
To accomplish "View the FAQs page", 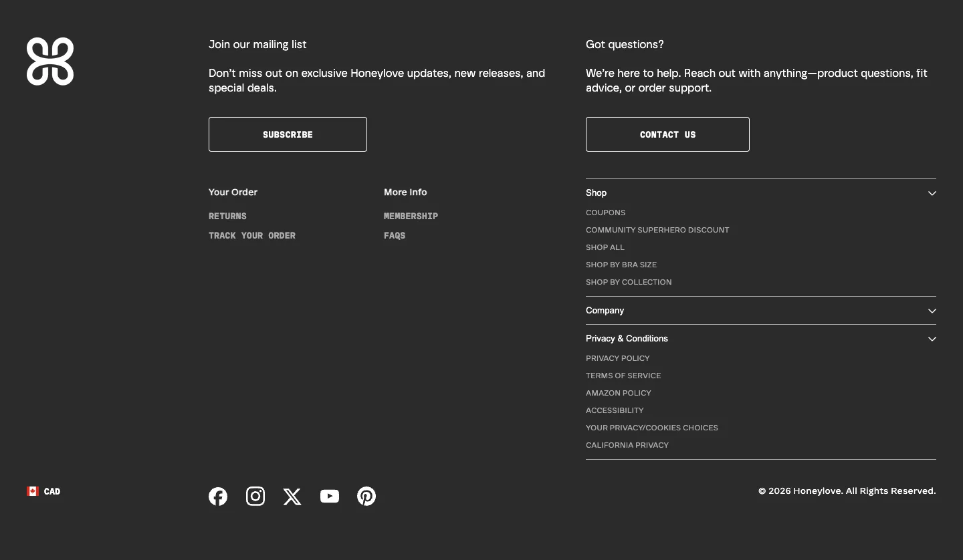I will point(395,235).
